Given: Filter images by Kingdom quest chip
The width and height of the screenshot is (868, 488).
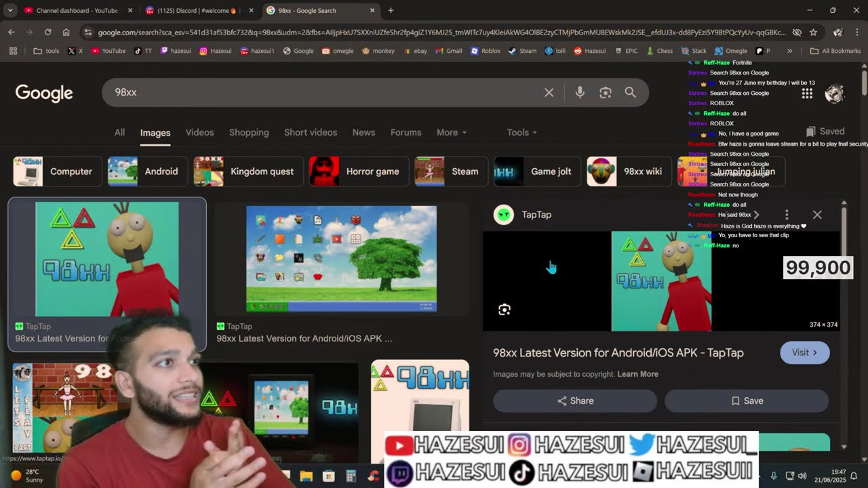Looking at the screenshot, I should coord(248,171).
